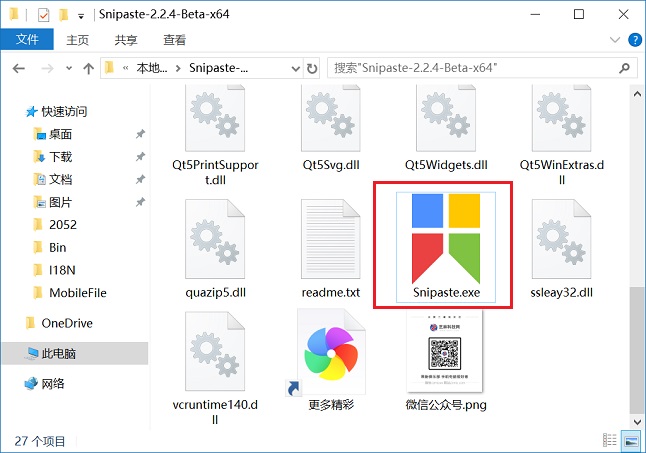Select the quazip5.dll file icon
The image size is (646, 453).
pos(215,239)
